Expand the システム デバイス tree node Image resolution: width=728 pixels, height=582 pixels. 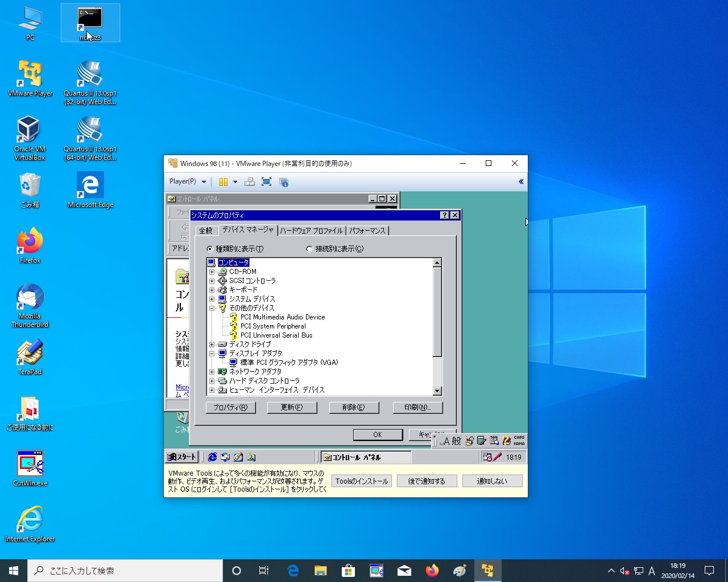coord(212,299)
